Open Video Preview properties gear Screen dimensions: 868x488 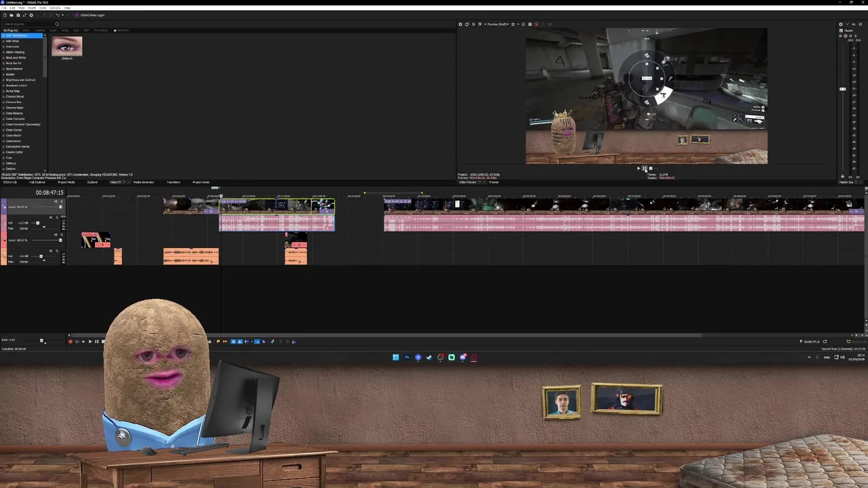(460, 24)
